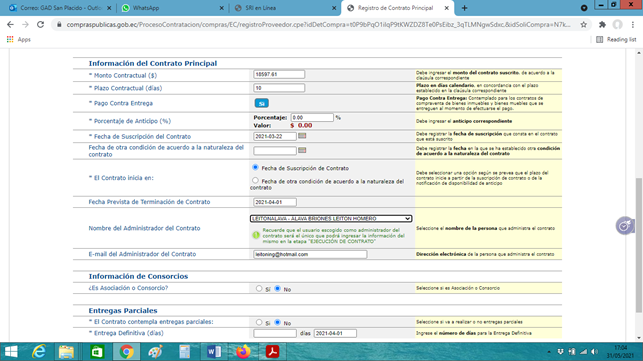The height and width of the screenshot is (361, 643).
Task: Toggle the Pago Contra Entrega Si button
Action: [262, 103]
